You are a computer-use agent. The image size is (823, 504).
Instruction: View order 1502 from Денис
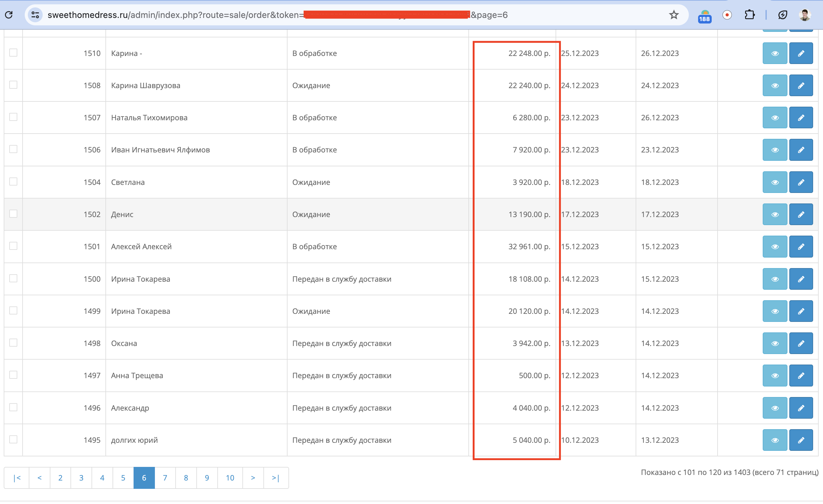pos(774,214)
